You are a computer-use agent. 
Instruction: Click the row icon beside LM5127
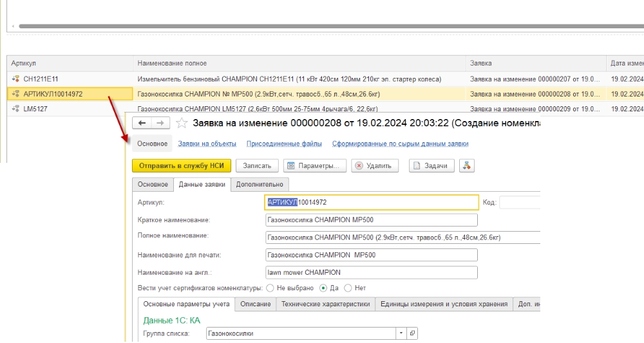point(15,109)
